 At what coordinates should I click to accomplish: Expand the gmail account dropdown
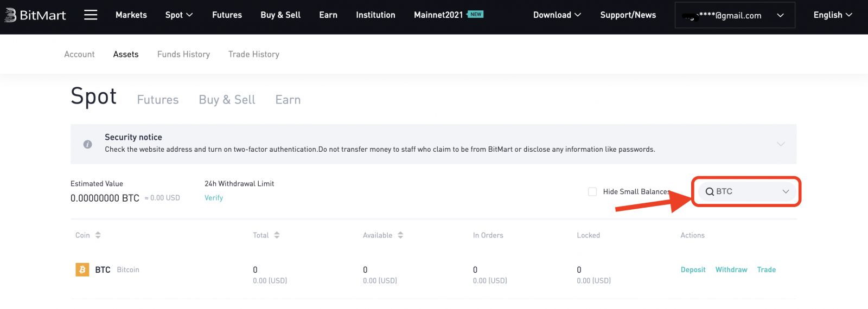point(780,16)
